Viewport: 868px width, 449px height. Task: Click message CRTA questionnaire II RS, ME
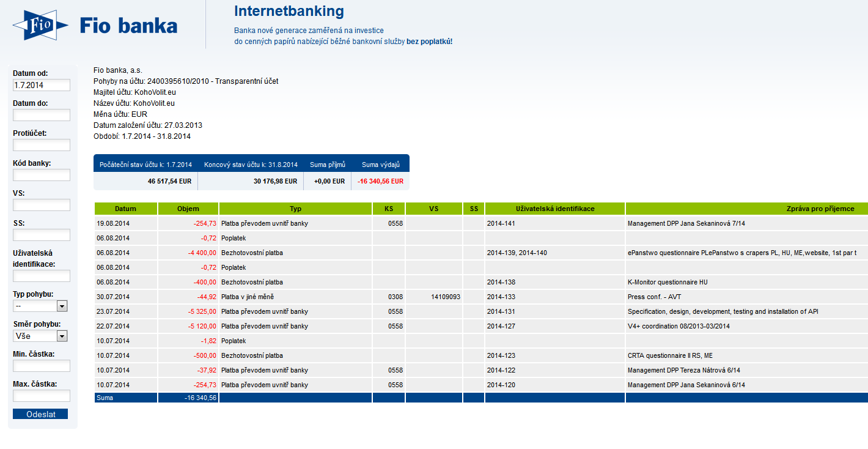coord(670,355)
